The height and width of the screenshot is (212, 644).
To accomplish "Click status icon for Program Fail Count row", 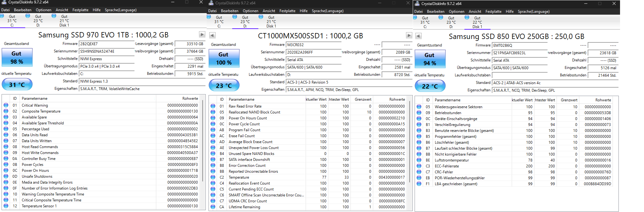I will coord(213,130).
